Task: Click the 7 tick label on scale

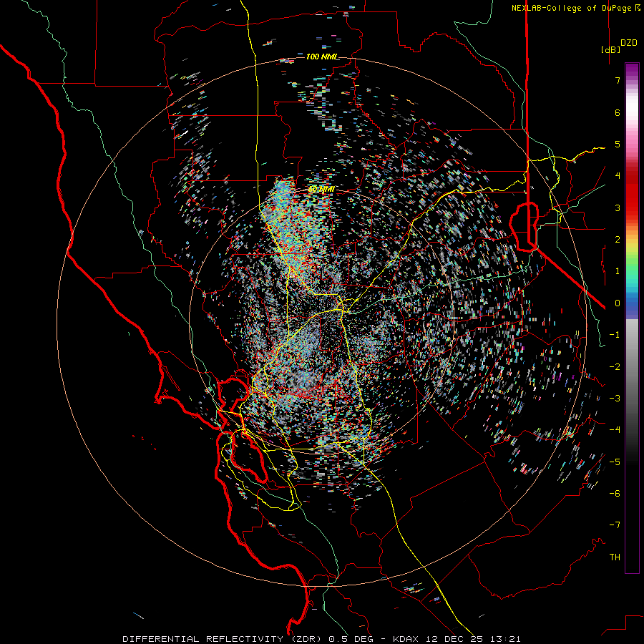Action: [x=618, y=80]
